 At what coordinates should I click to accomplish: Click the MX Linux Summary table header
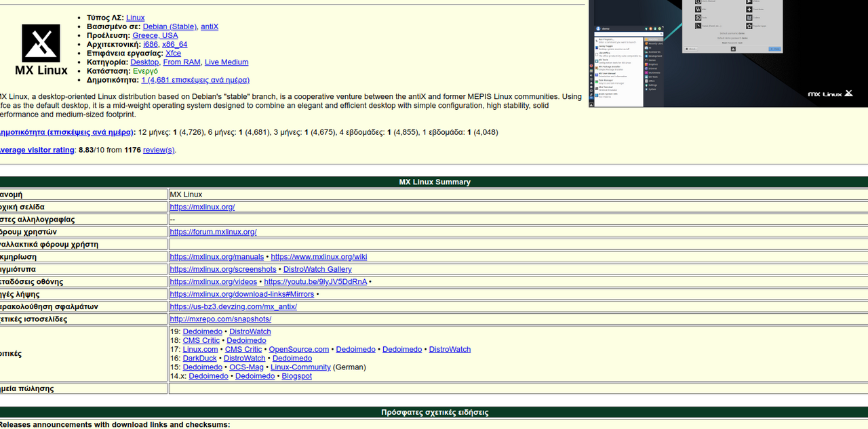click(434, 182)
